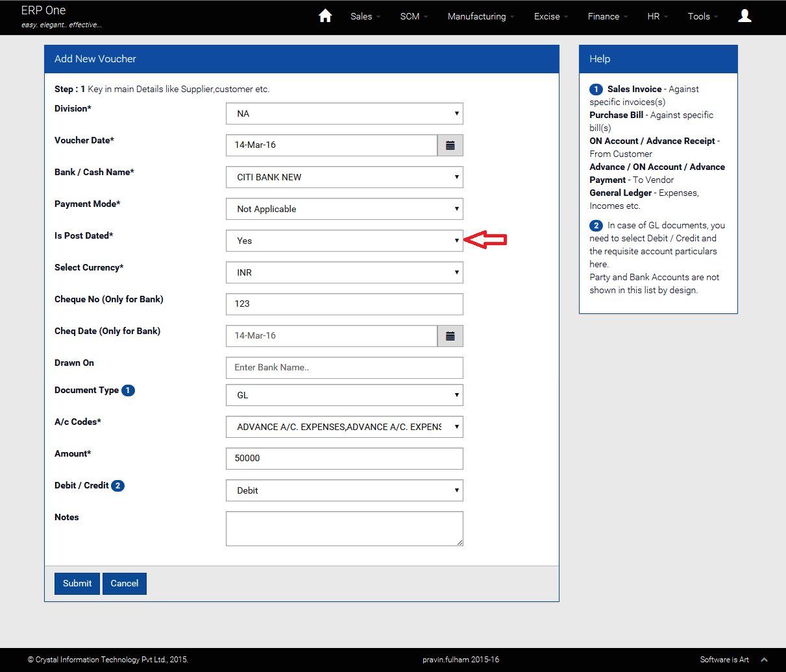This screenshot has height=672, width=786.
Task: Click the Help panel badge 2
Action: coord(596,226)
